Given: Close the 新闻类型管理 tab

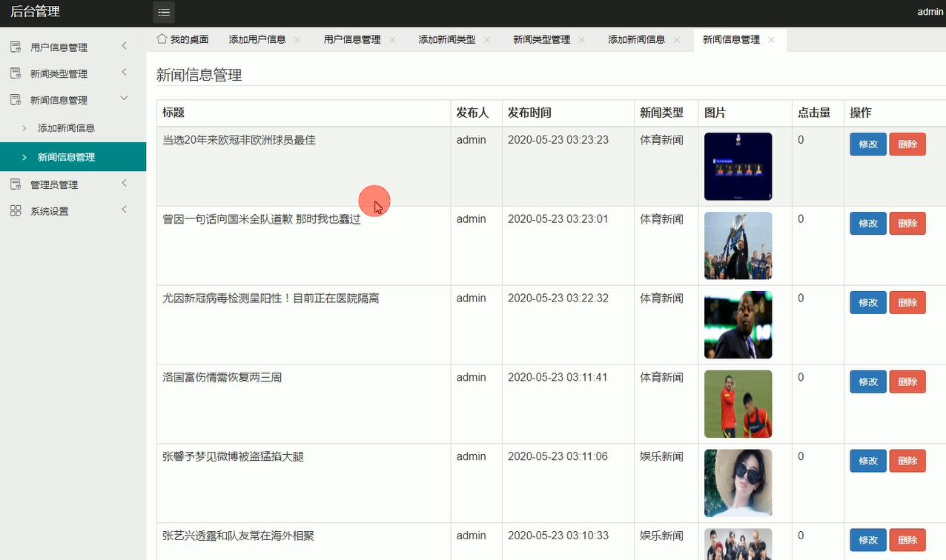Looking at the screenshot, I should (x=582, y=40).
